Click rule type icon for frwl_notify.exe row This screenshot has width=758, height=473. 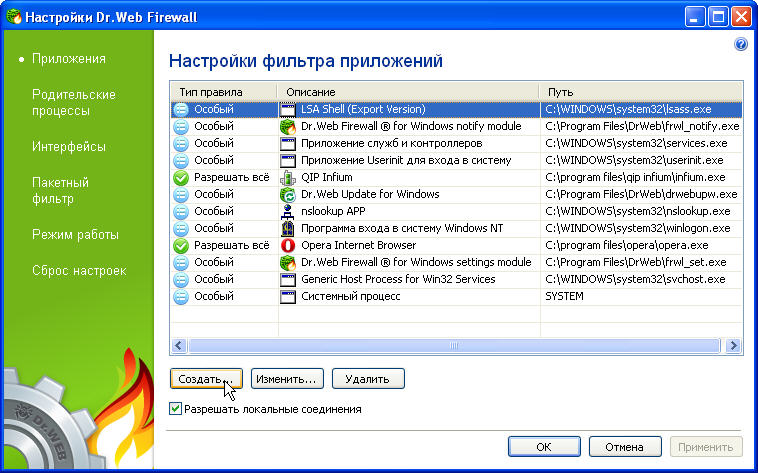(x=181, y=127)
